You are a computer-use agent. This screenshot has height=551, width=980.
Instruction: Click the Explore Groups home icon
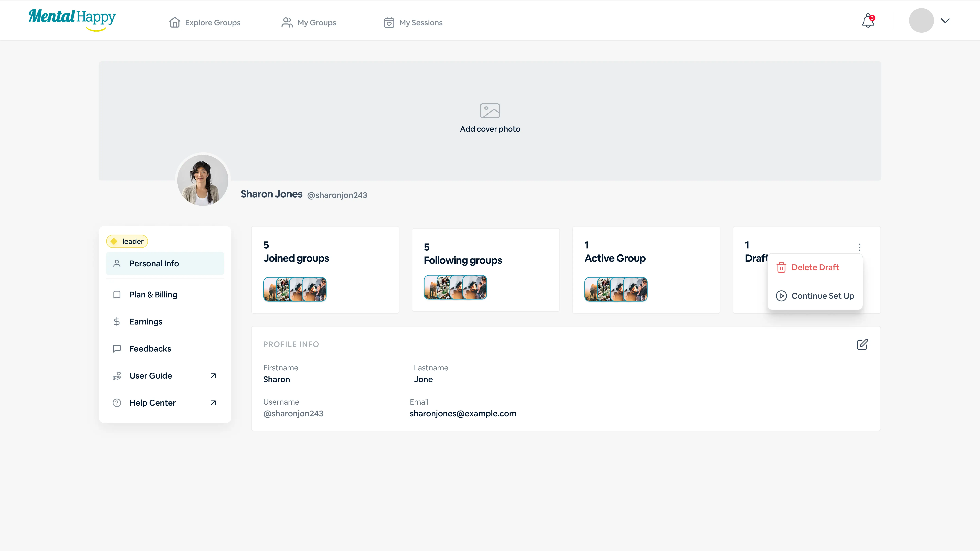(x=175, y=22)
